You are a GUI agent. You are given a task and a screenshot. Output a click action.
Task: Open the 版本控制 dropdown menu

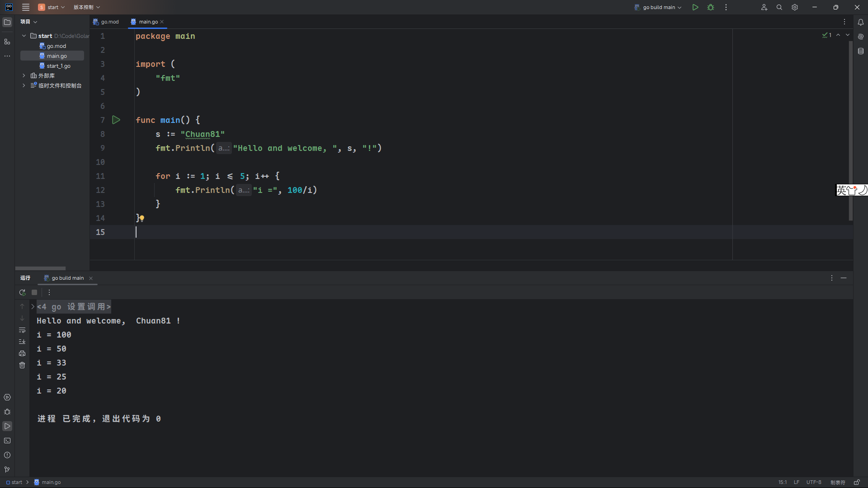click(x=86, y=7)
